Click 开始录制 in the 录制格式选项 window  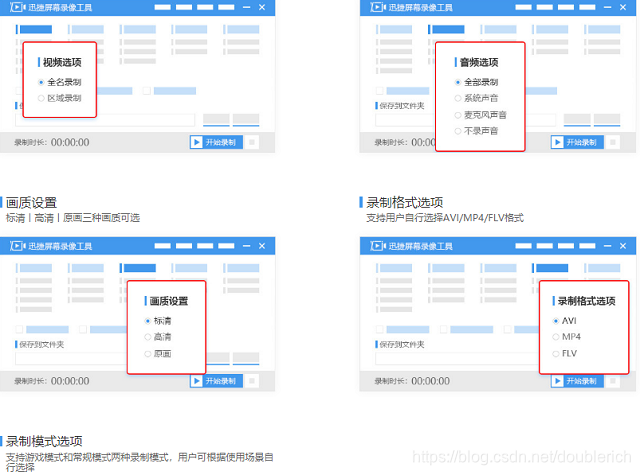coord(577,381)
